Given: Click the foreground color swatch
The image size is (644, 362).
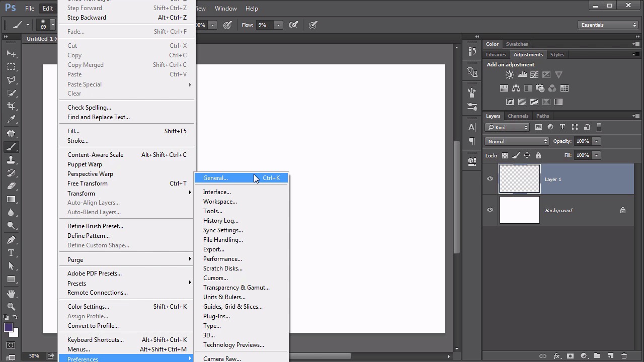Looking at the screenshot, I should (x=8, y=328).
